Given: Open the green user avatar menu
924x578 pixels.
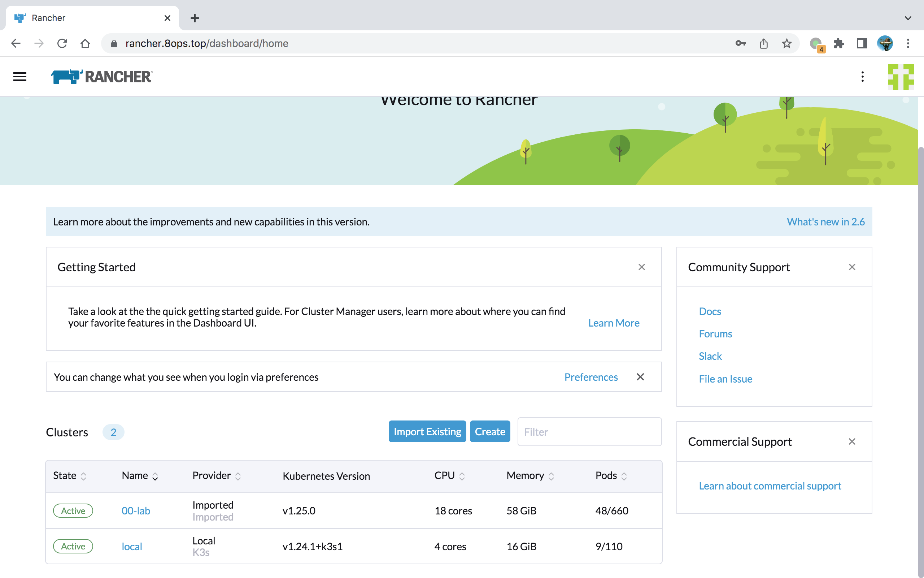Looking at the screenshot, I should click(900, 77).
